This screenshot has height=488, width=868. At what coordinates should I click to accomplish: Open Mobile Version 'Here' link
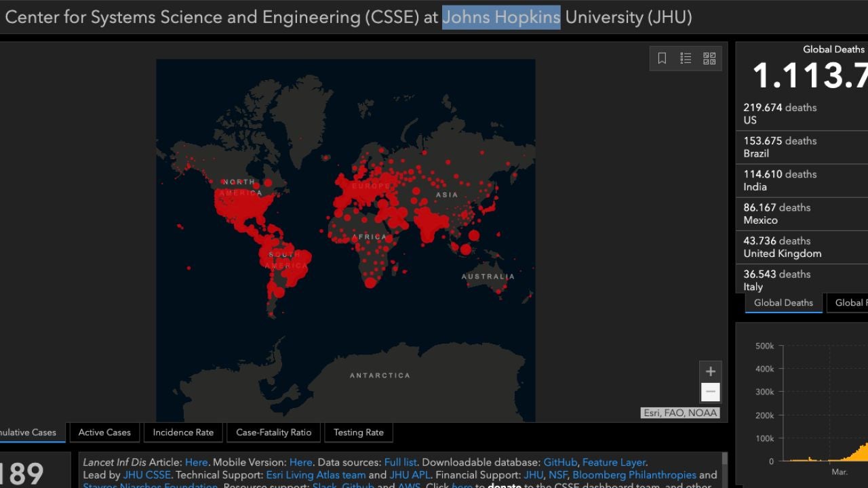click(x=301, y=462)
